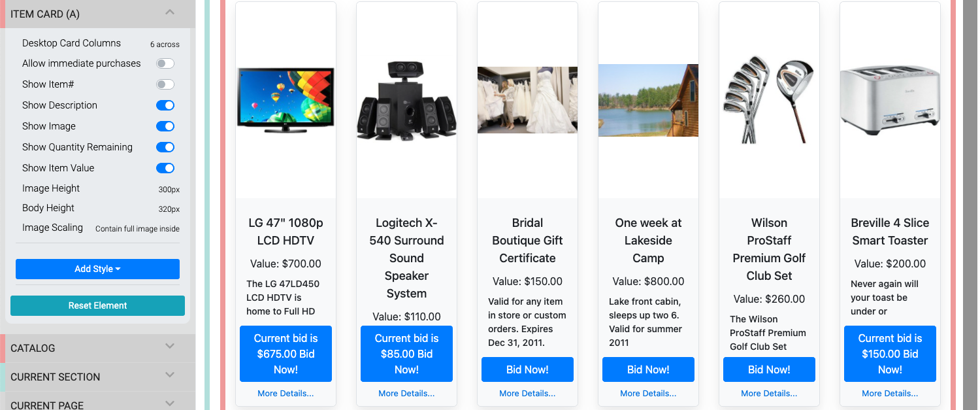
Task: Change Image Scaling contain setting
Action: (137, 229)
